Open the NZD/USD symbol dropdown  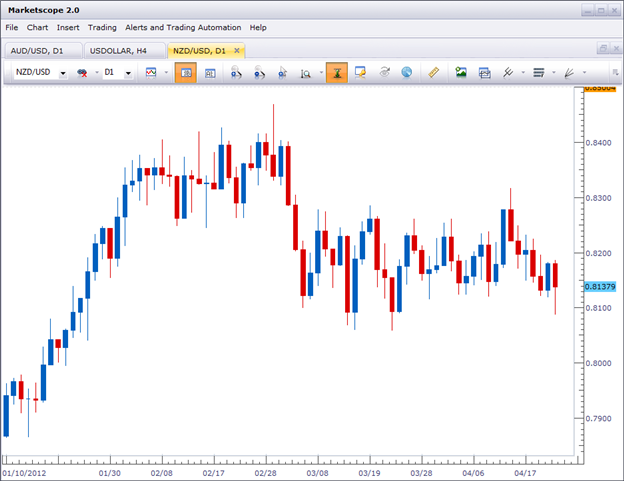coord(63,73)
